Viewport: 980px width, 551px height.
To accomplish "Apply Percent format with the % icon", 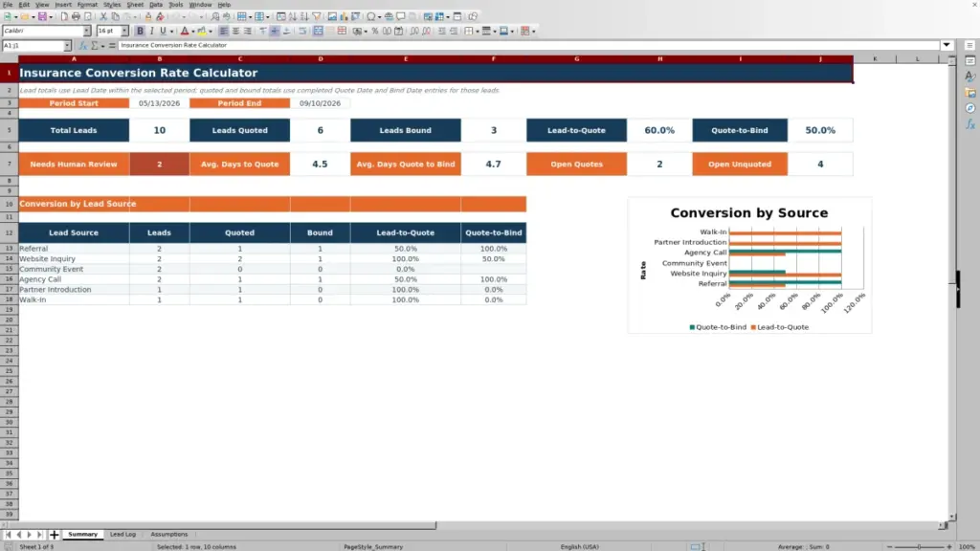I will 375,31.
